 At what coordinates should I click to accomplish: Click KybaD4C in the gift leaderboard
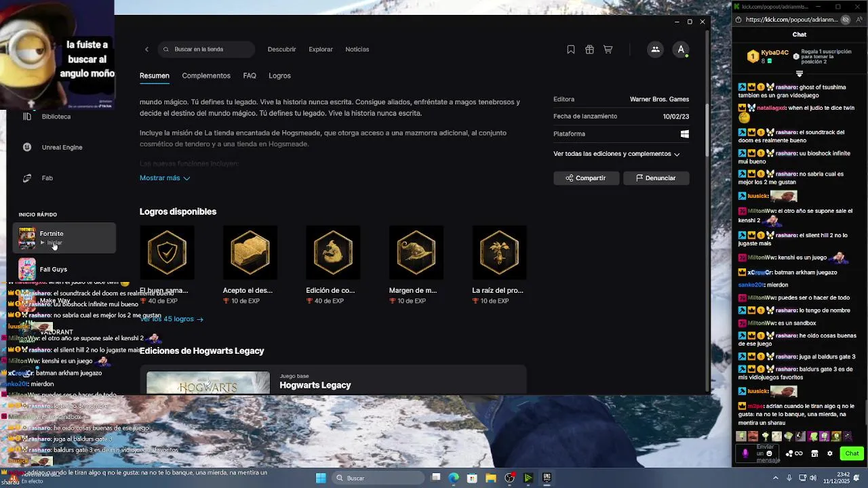[774, 52]
